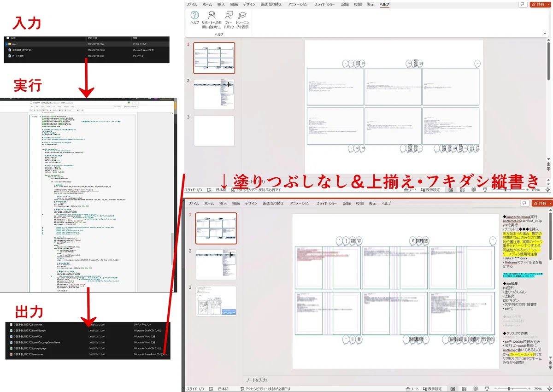553x392 pixels.
Task: Click the 65% zoom level in top PowerPoint
Action: coord(536,189)
